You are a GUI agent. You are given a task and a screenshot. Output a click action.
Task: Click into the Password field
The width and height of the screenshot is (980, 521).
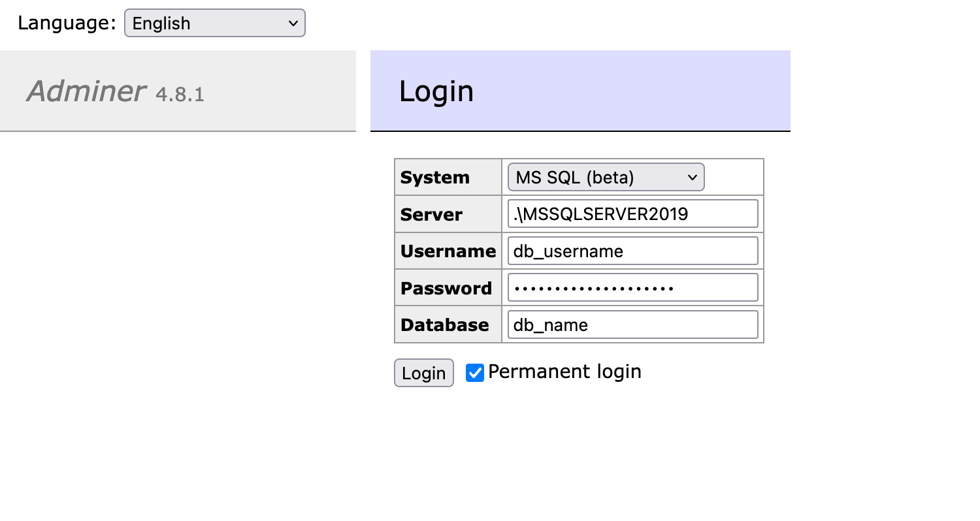pyautogui.click(x=632, y=287)
